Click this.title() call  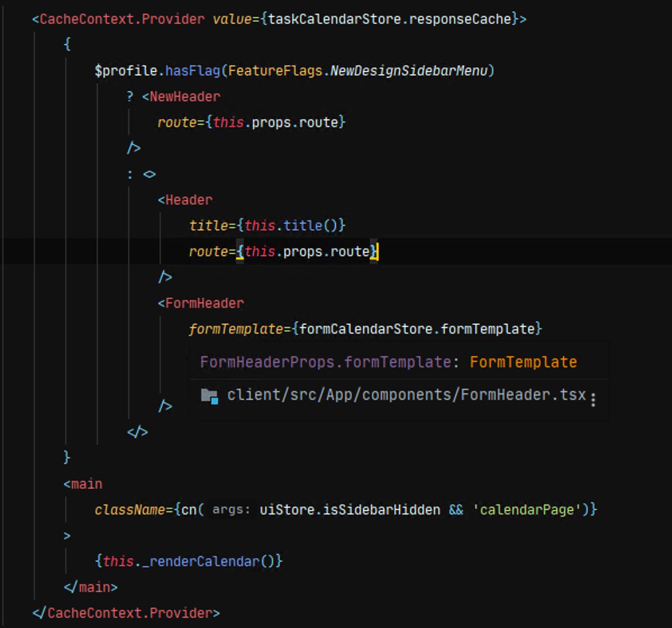(290, 226)
